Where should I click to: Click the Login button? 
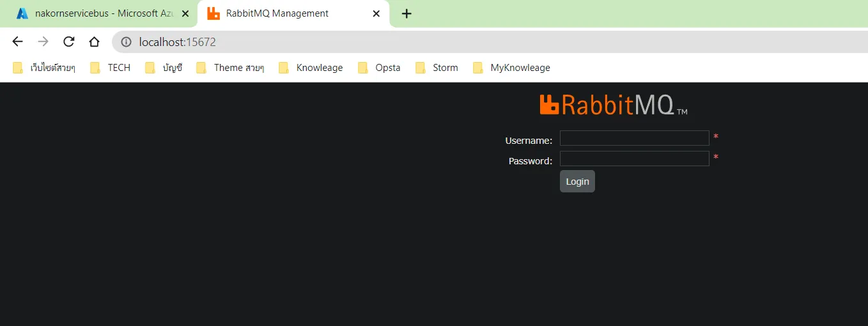(x=577, y=182)
